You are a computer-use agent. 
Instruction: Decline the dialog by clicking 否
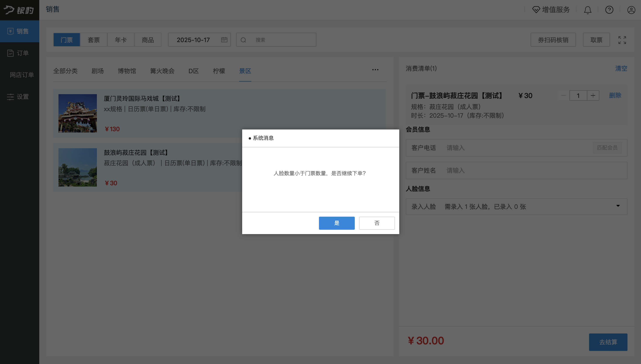(377, 223)
